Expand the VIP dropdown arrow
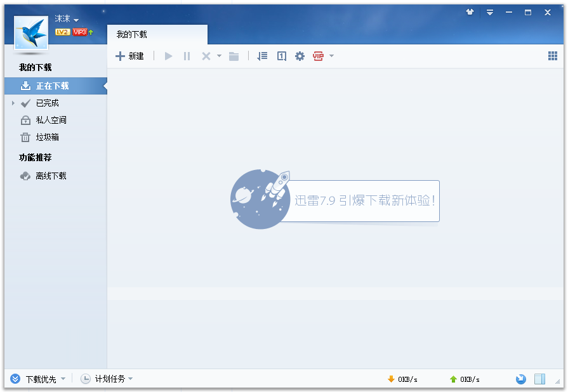Image resolution: width=568 pixels, height=392 pixels. click(x=331, y=56)
